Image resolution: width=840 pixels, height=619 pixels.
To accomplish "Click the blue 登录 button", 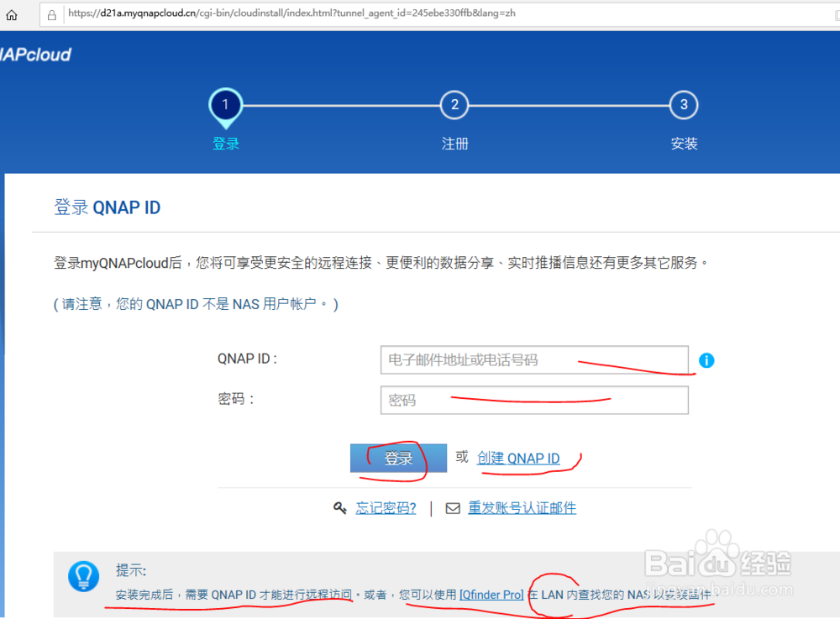I will pos(398,458).
